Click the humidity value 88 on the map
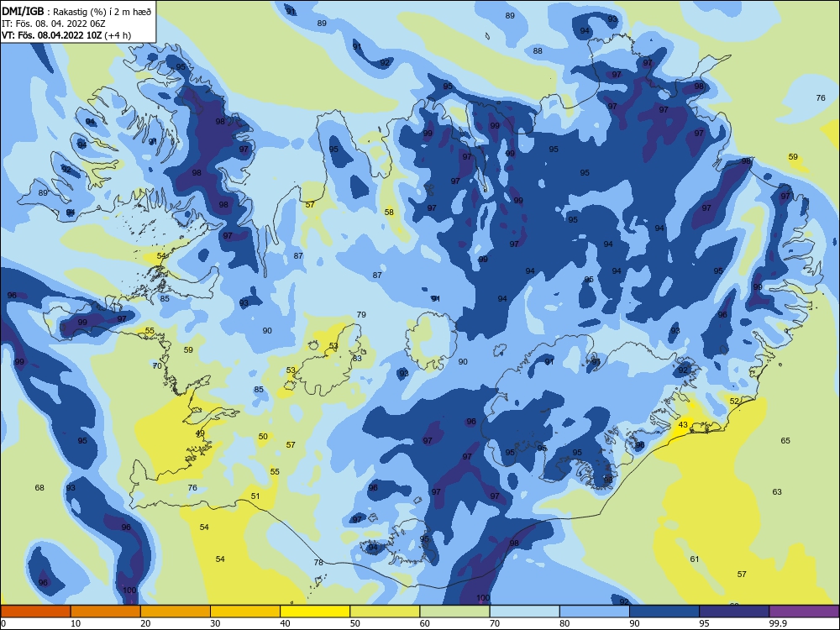The height and width of the screenshot is (630, 840). click(538, 51)
